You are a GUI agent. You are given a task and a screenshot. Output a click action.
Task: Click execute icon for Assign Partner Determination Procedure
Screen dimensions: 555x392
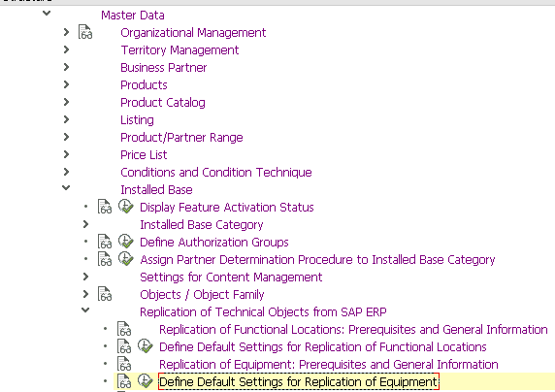(x=126, y=258)
